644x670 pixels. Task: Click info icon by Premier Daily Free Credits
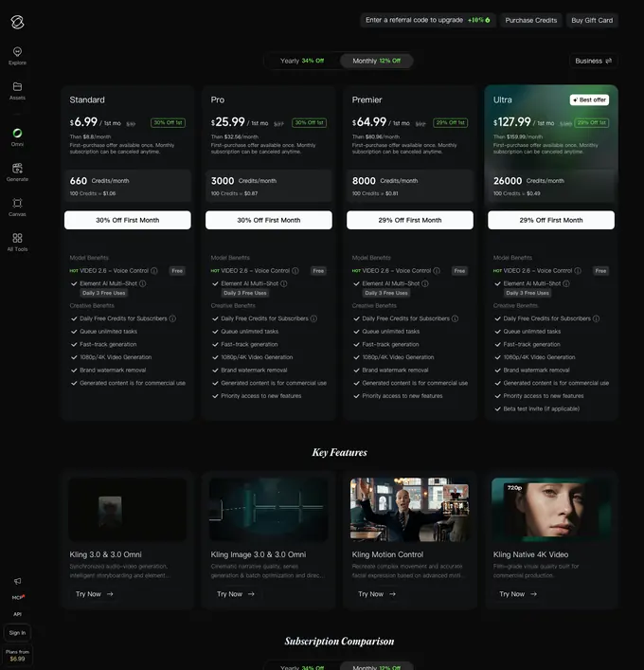[x=455, y=318]
